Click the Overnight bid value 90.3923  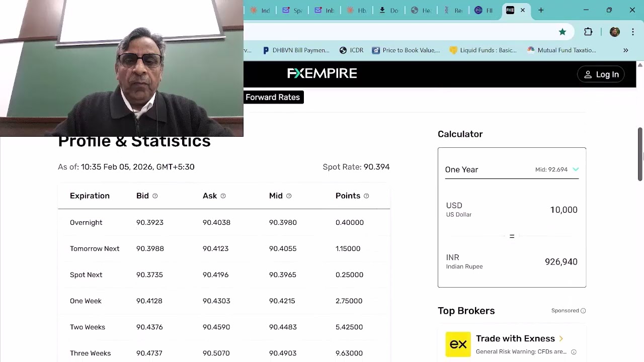click(x=149, y=222)
